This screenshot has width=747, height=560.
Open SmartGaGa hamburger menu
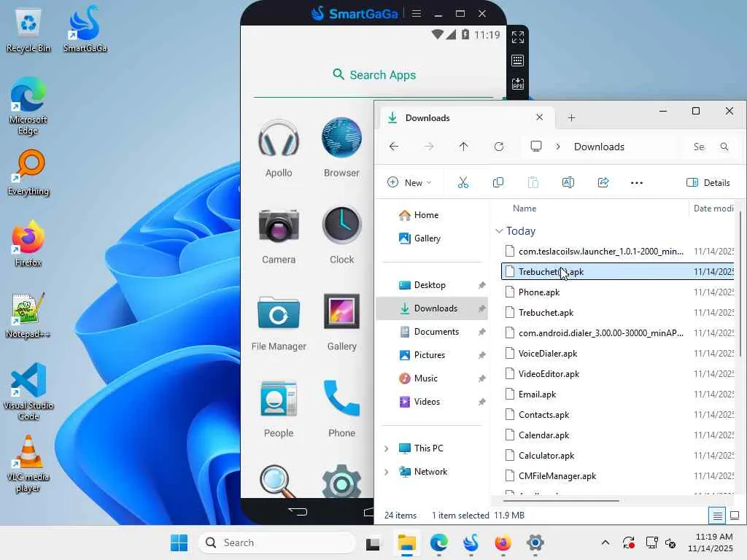417,13
